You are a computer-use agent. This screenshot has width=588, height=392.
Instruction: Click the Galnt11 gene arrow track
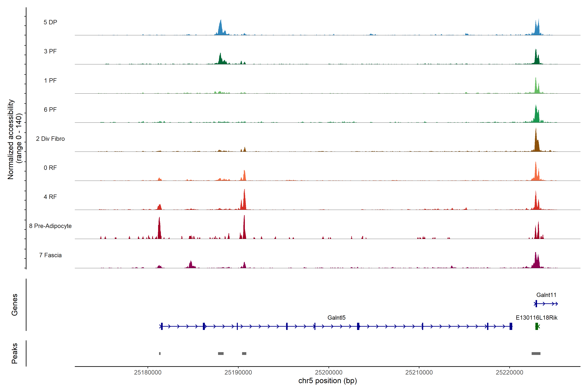546,304
